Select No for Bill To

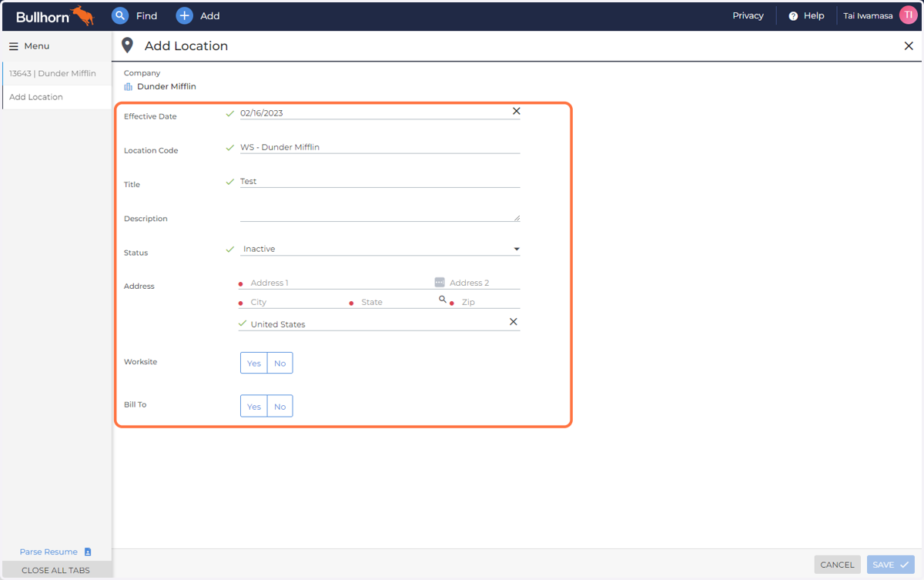[x=280, y=406]
